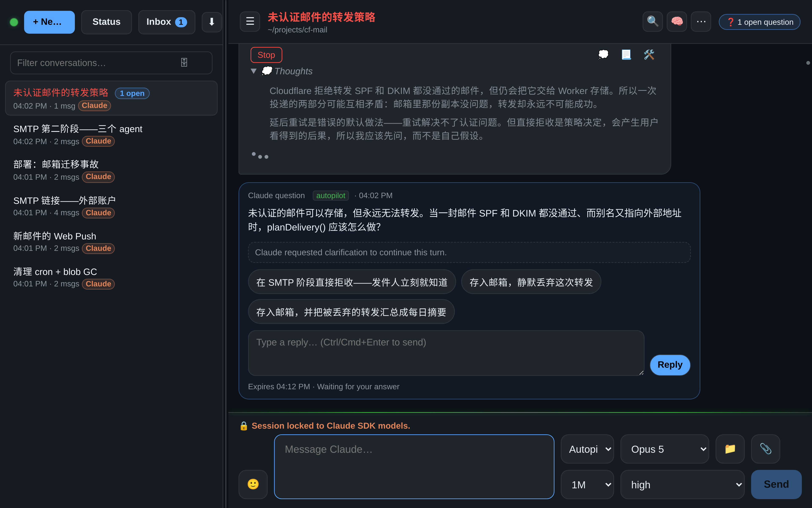The image size is (812, 508).
Task: Stop the running response
Action: pyautogui.click(x=266, y=55)
